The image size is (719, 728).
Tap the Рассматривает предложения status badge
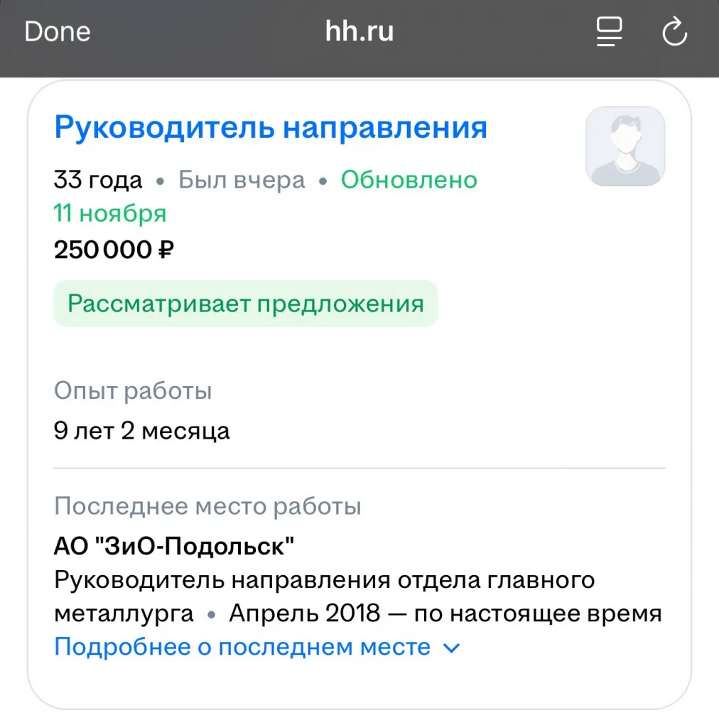(245, 304)
